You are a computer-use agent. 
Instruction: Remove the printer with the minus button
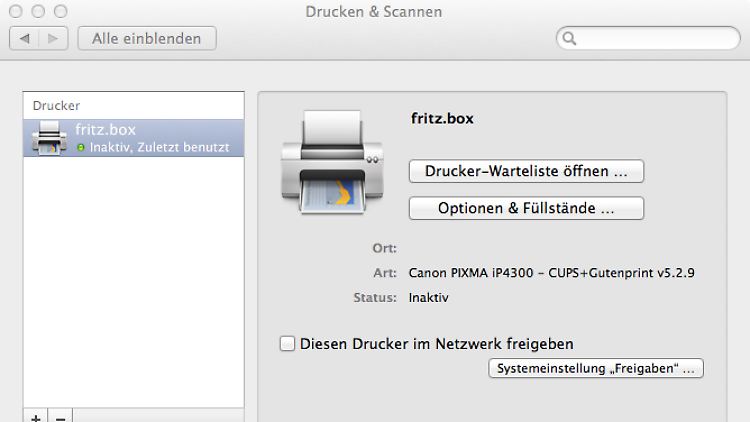[x=60, y=416]
